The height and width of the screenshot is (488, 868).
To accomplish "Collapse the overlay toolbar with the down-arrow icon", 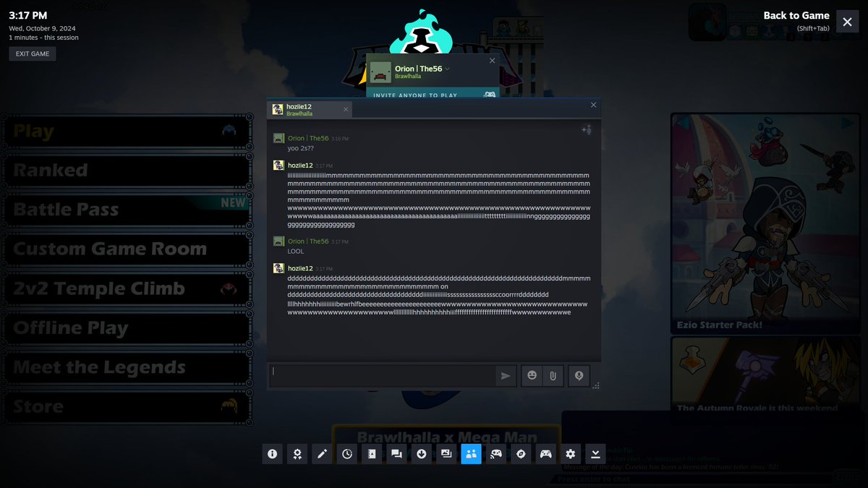I will (x=595, y=454).
